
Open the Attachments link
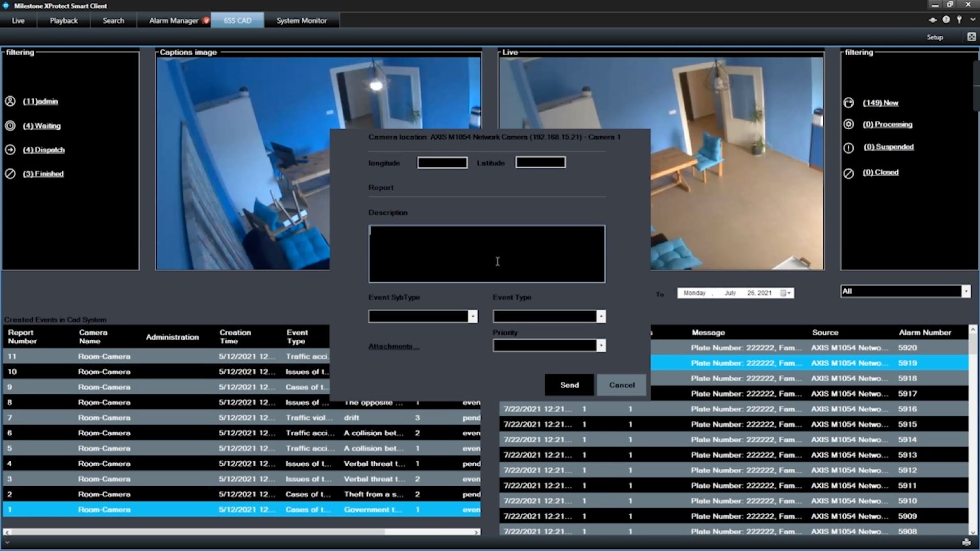pos(394,346)
